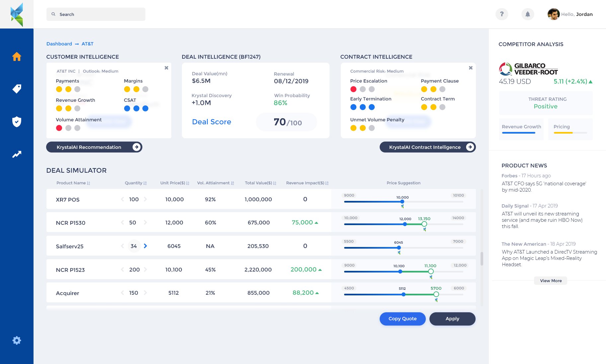Decrease quantity for Acquirer
This screenshot has width=606, height=364.
point(122,293)
